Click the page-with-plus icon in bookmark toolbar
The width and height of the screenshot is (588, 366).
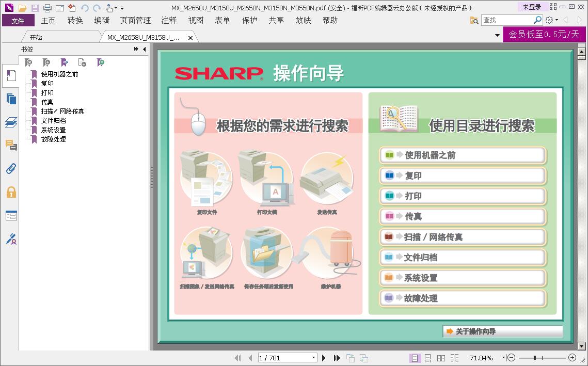pyautogui.click(x=82, y=62)
